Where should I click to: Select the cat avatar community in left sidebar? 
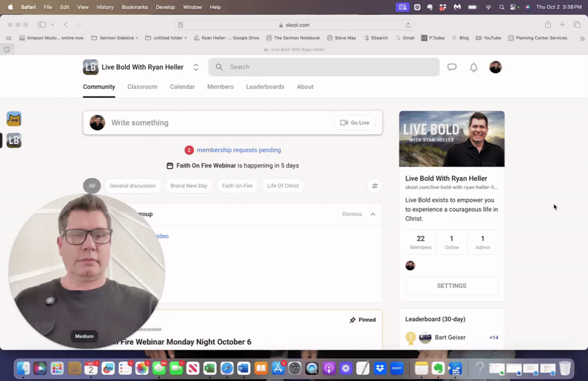14,119
